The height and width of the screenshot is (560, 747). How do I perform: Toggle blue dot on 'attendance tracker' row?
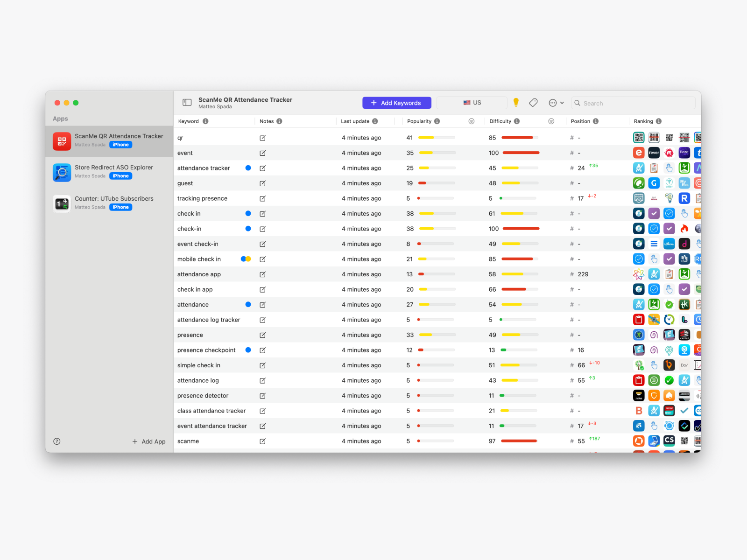click(248, 168)
